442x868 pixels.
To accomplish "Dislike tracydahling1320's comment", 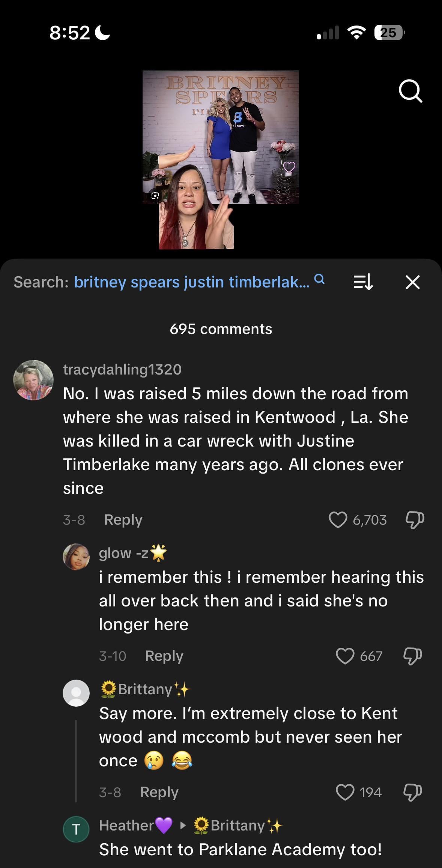I will (x=415, y=520).
